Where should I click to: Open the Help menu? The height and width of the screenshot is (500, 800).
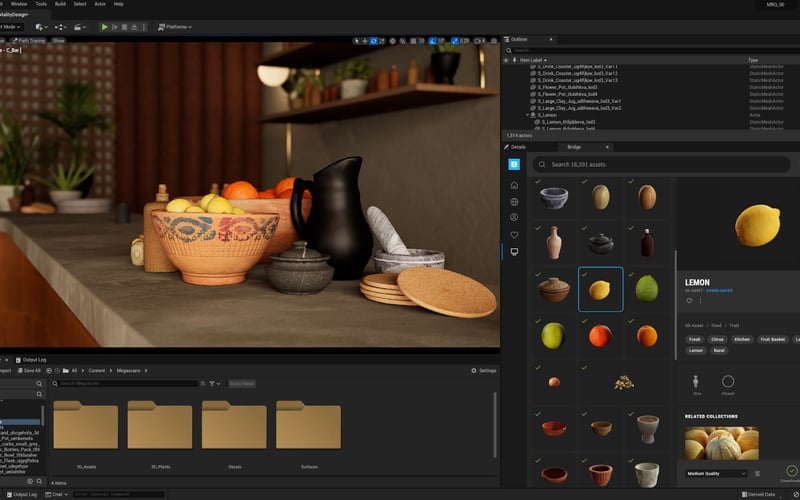click(119, 4)
